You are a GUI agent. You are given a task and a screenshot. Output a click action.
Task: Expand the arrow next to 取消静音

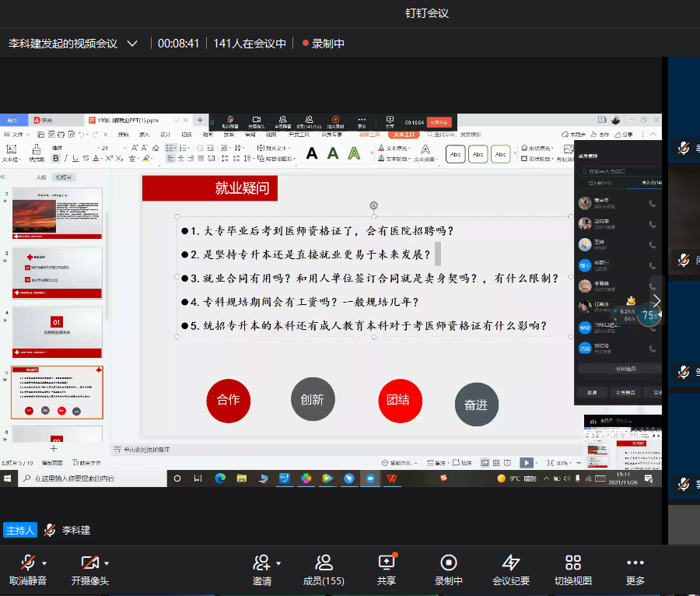coord(44,563)
